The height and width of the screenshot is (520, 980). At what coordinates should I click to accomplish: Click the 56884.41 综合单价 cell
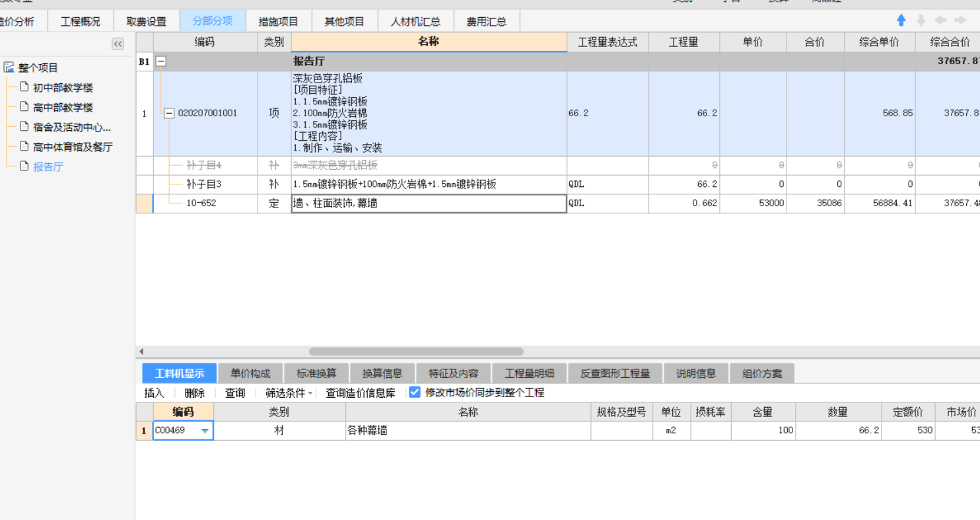click(x=880, y=204)
